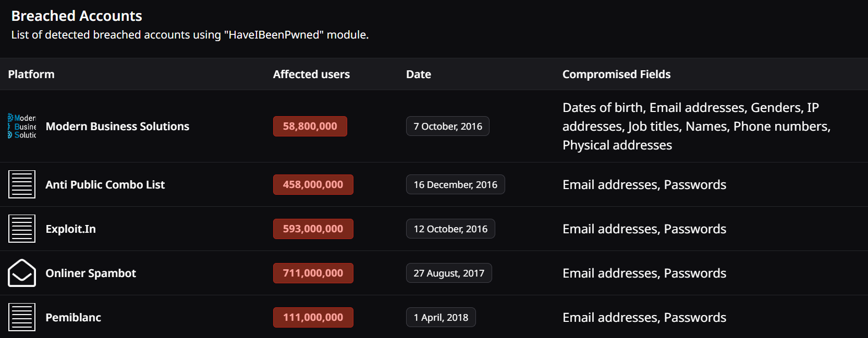Viewport: 868px width, 338px height.
Task: Click the 12 October, 2016 date badge
Action: click(450, 229)
